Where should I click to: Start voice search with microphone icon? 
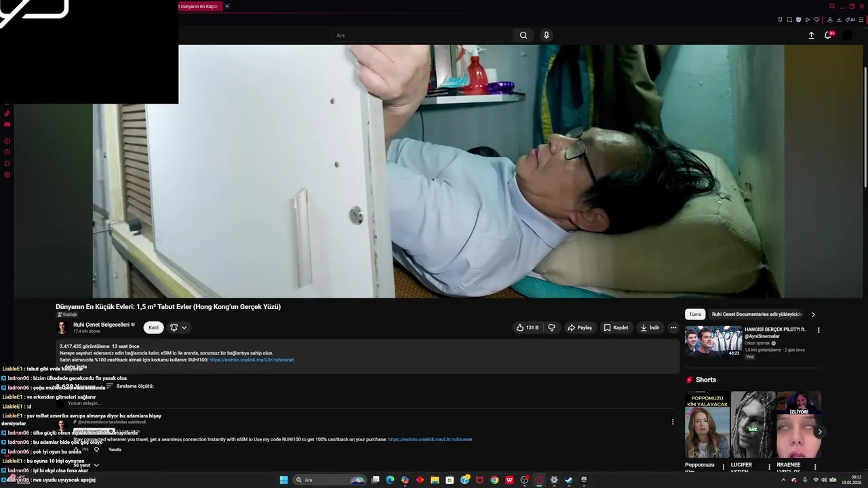pos(547,35)
